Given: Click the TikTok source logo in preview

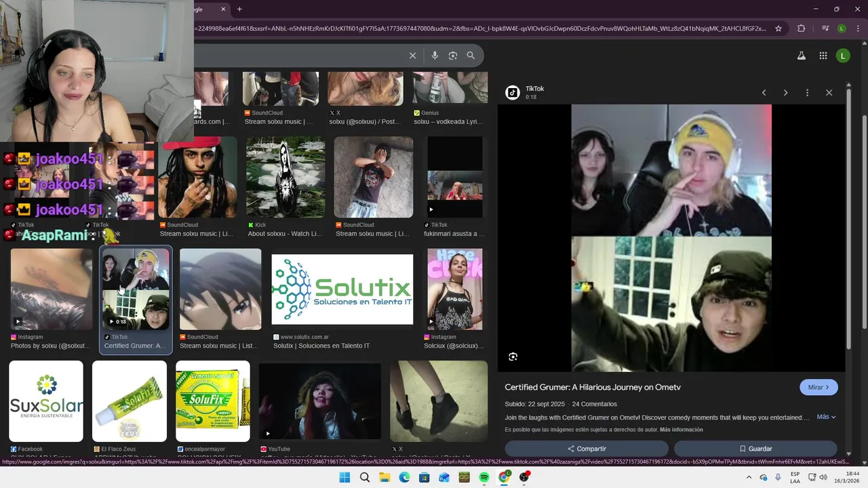Looking at the screenshot, I should click(513, 93).
